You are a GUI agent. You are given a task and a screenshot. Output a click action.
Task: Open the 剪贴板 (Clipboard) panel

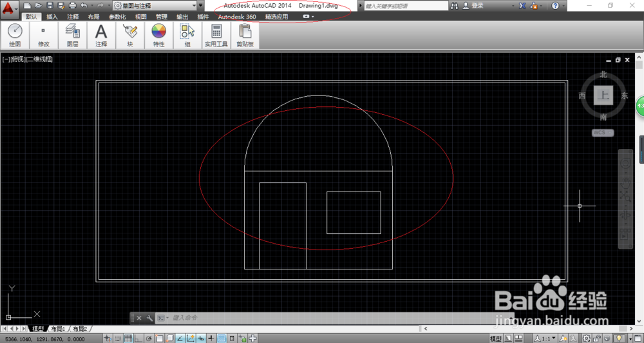[x=245, y=35]
